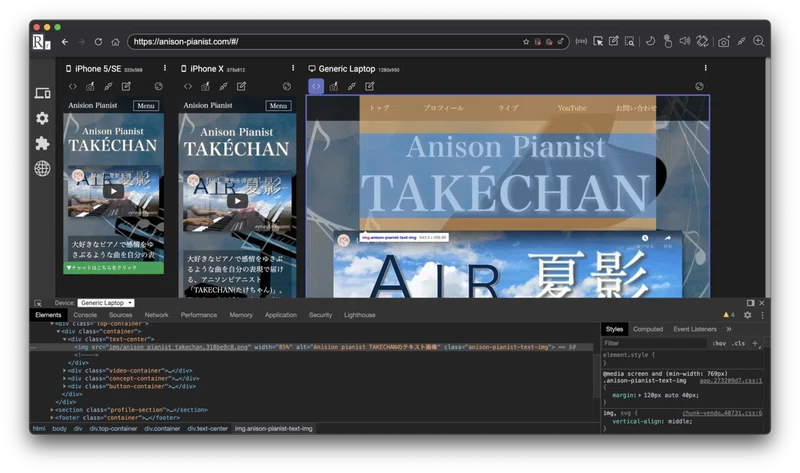Open iPhone X options kebab menu
The image size is (800, 473).
(293, 68)
